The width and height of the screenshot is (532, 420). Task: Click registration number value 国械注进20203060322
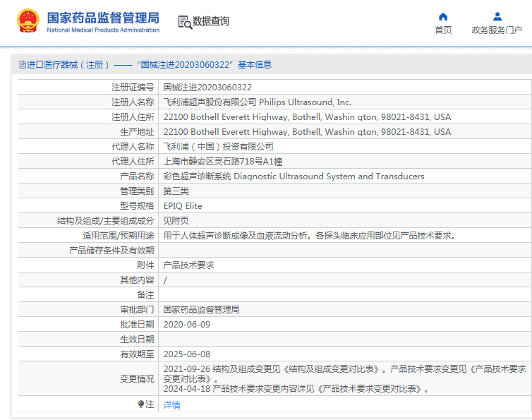(207, 88)
